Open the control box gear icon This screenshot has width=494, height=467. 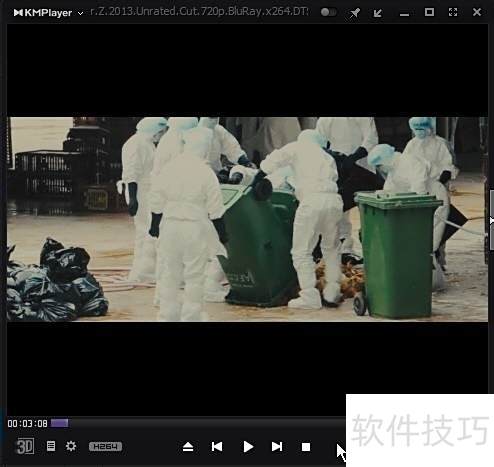click(x=71, y=446)
